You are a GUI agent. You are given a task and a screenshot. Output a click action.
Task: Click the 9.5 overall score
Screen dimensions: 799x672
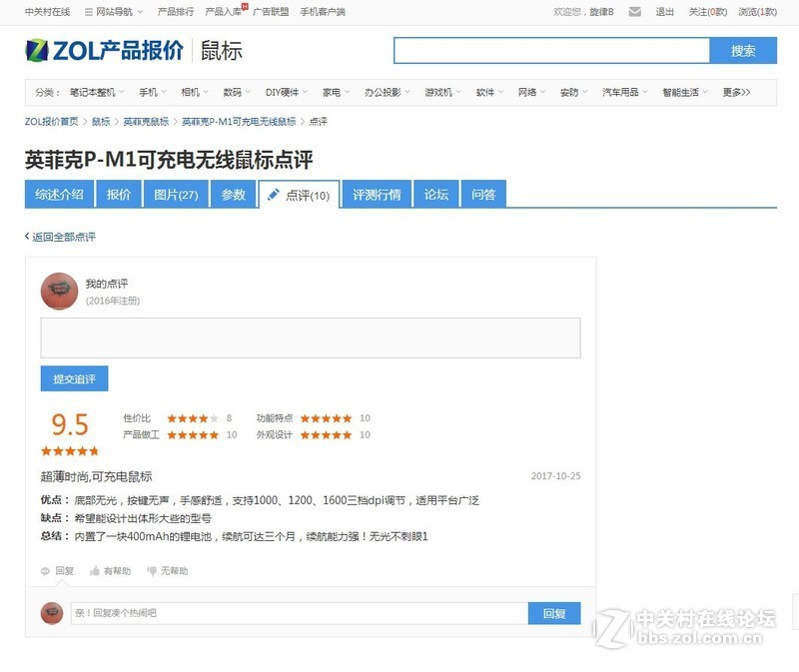click(70, 424)
